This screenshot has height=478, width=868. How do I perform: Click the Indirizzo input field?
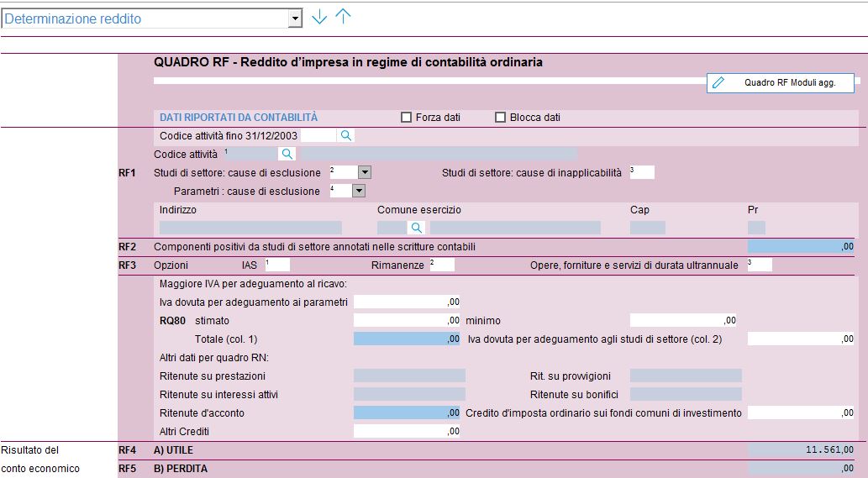pos(250,228)
